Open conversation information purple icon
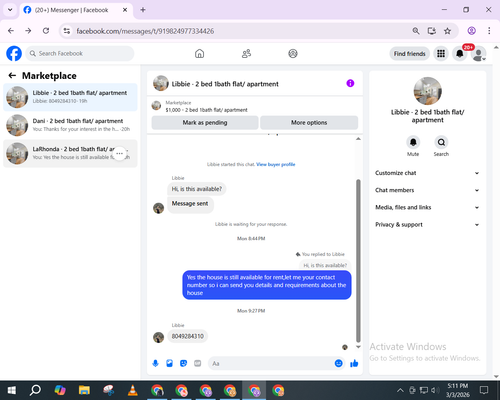This screenshot has width=500, height=400. [350, 83]
